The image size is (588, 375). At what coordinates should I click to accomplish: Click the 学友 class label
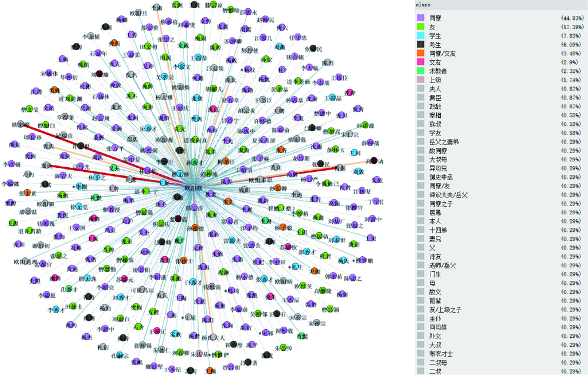435,133
